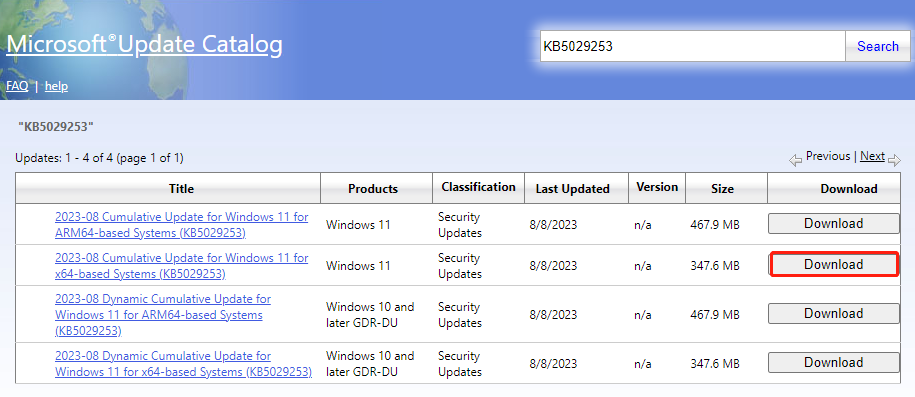Open 2023-08 Cumulative Update for ARM64-based Systems link
915x397 pixels.
(x=181, y=225)
